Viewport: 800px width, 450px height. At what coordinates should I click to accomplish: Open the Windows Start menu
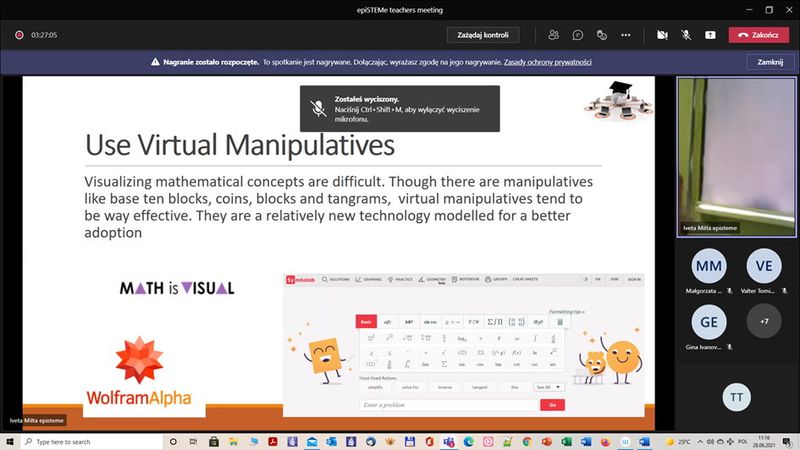coord(10,441)
